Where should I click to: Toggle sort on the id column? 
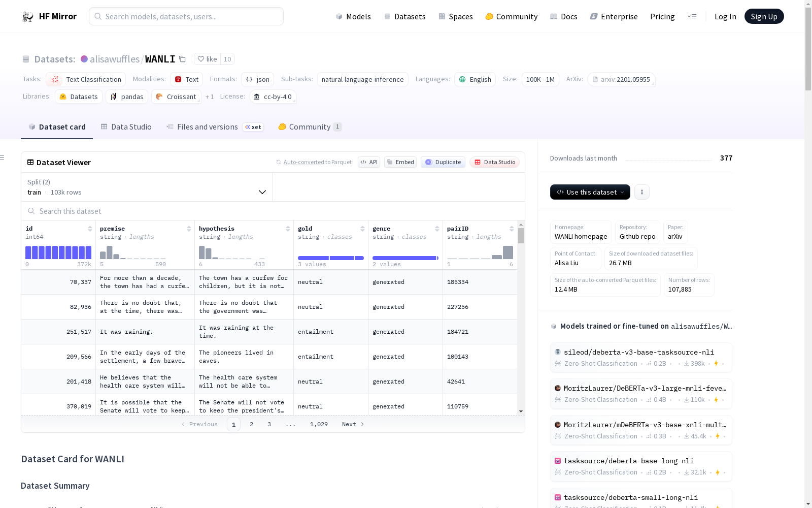tap(90, 229)
